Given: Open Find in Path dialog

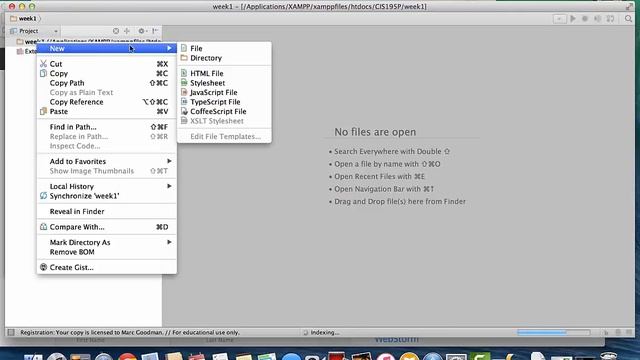Looking at the screenshot, I should tap(107, 127).
